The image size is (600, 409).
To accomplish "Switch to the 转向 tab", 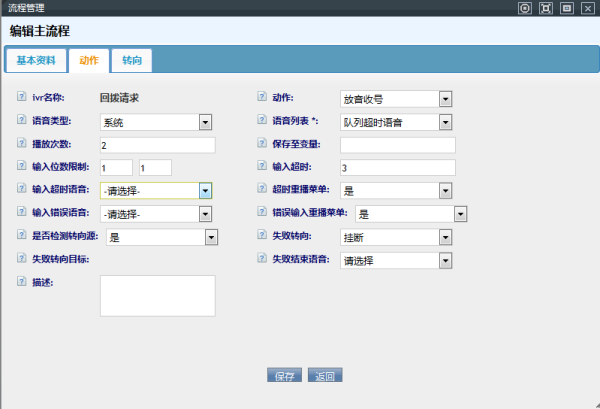I will click(132, 61).
